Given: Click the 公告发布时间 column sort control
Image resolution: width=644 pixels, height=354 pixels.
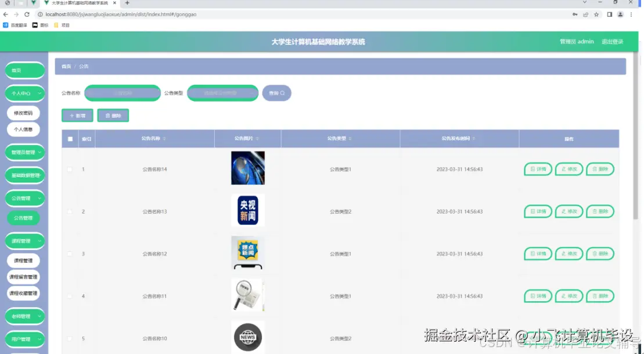Looking at the screenshot, I should [x=474, y=139].
